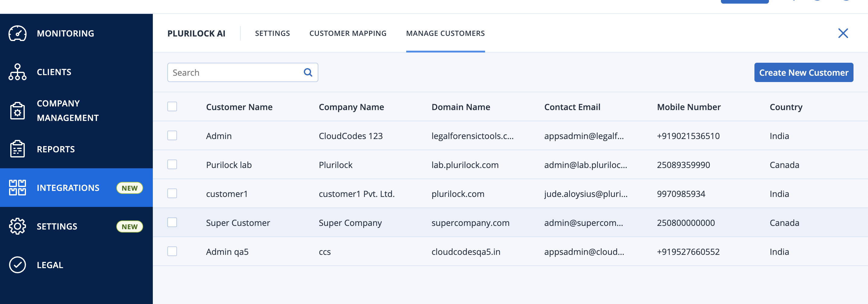Click the customer name Purilock lab
Screen dimensions: 868x304
(229, 165)
